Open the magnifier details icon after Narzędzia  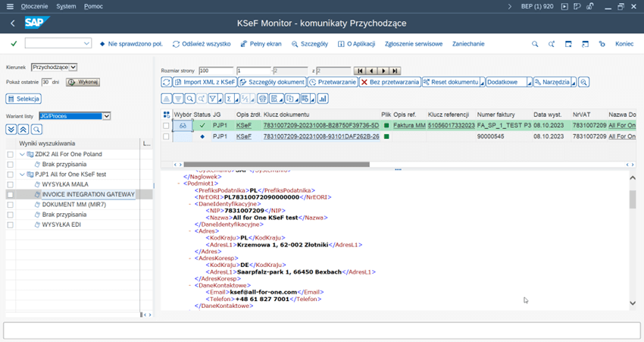[583, 82]
